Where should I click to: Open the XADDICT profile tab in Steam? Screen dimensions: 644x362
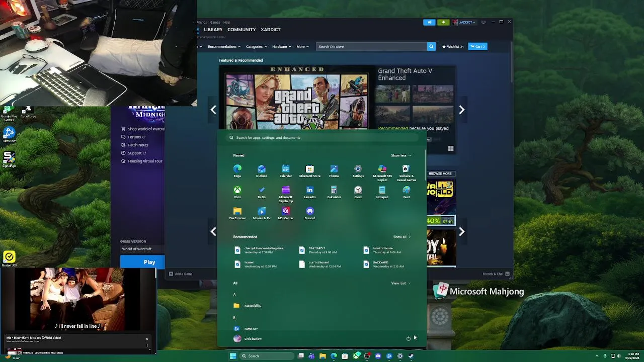click(x=271, y=30)
